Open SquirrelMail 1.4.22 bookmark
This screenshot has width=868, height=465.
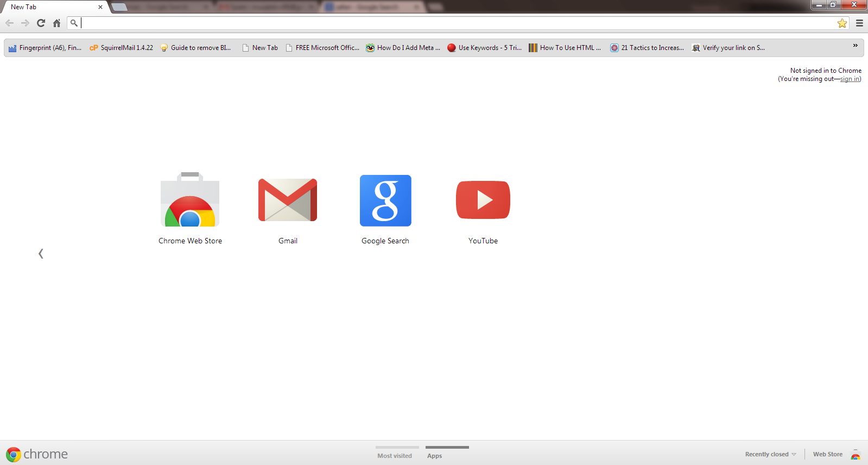point(121,48)
